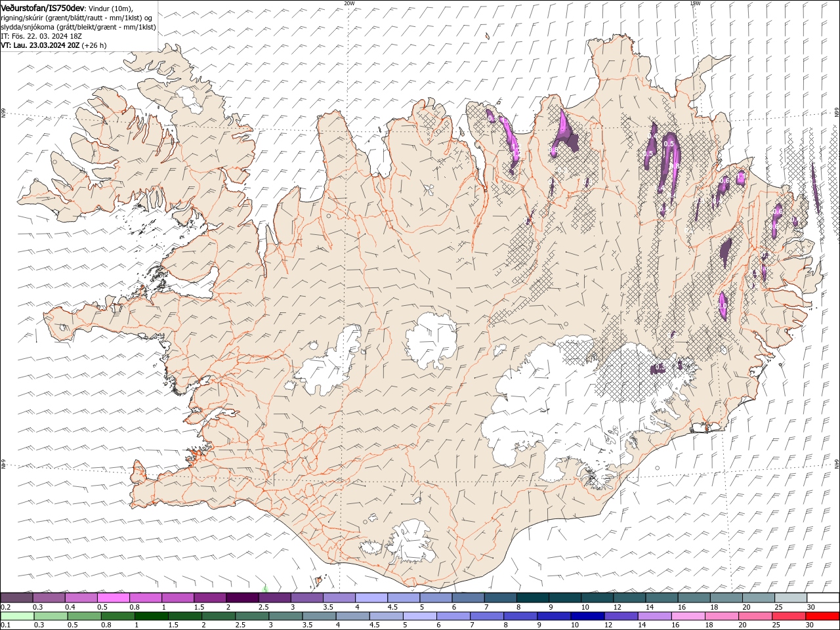Click the 20W longitude label at top
The height and width of the screenshot is (630, 840).
[x=349, y=3]
